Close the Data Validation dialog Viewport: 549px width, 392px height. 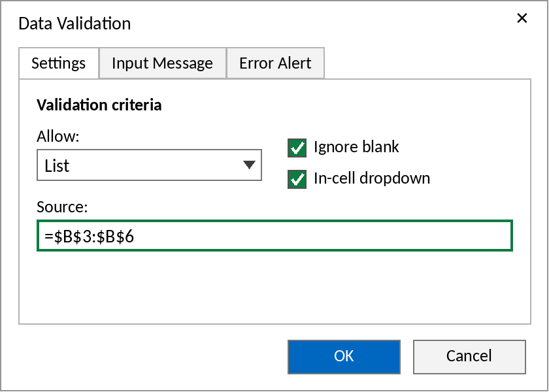522,18
